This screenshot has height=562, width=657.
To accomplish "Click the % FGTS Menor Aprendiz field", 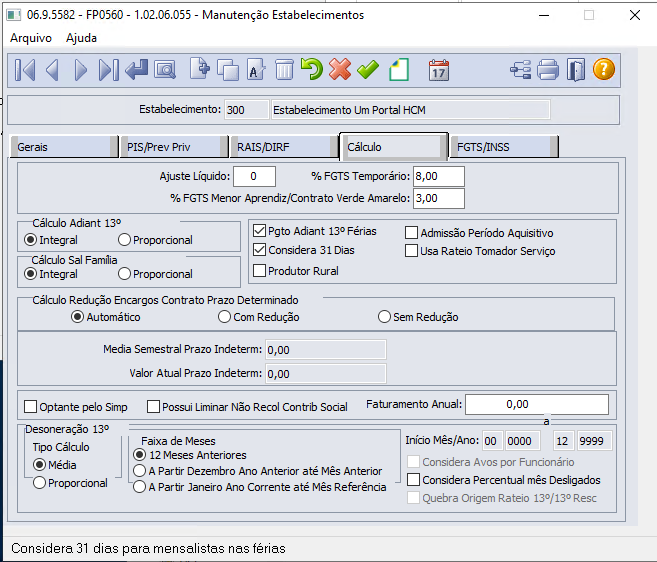I will point(439,198).
